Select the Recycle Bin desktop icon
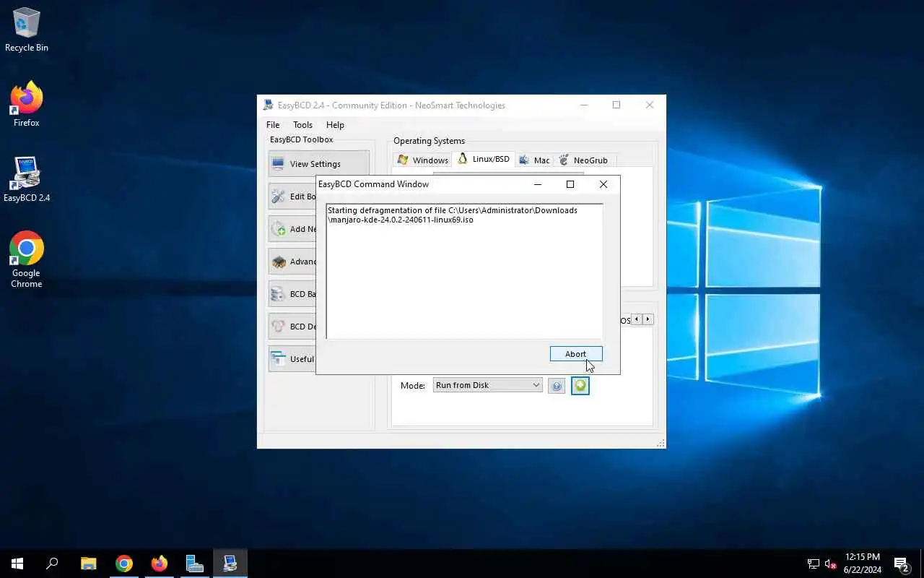Image resolution: width=924 pixels, height=578 pixels. pos(27,30)
